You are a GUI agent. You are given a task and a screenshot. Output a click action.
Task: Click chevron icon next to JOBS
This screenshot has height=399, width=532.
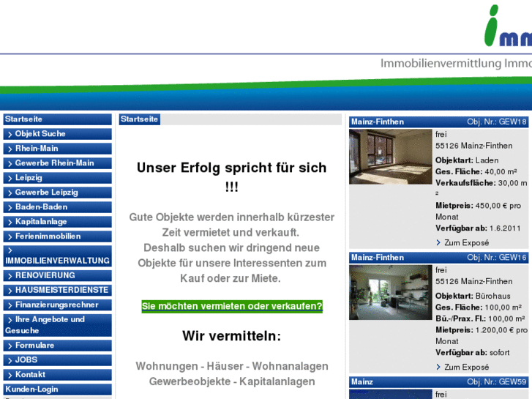coord(10,361)
